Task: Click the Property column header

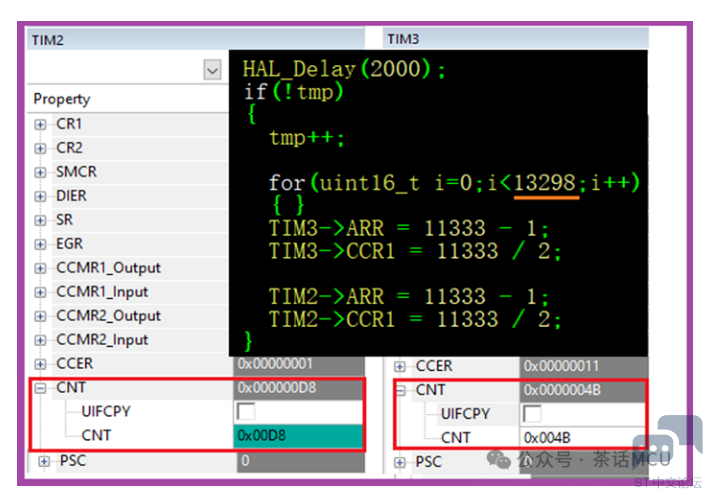Action: pos(62,99)
